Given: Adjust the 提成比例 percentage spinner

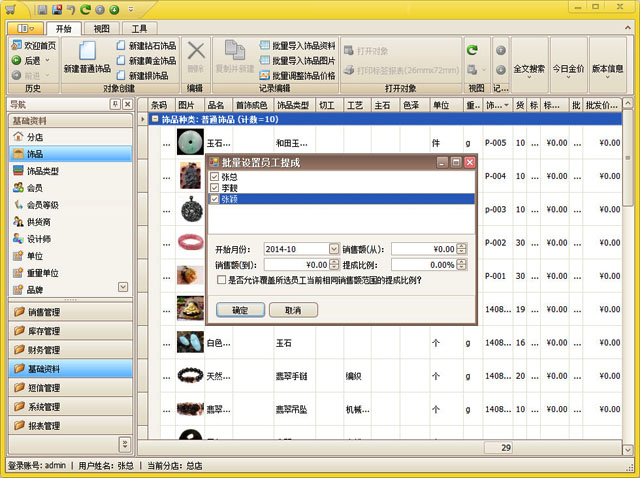Looking at the screenshot, I should click(461, 265).
